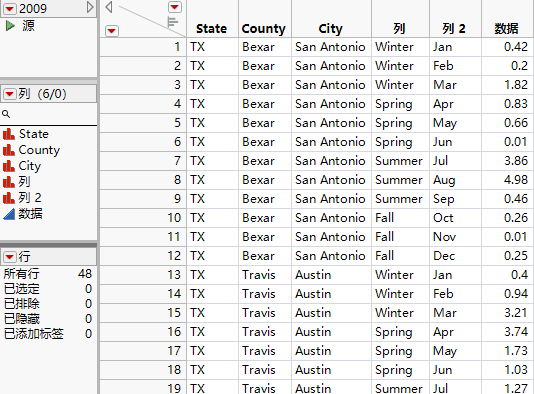
Task: Select the City column in the column list
Action: [30, 166]
